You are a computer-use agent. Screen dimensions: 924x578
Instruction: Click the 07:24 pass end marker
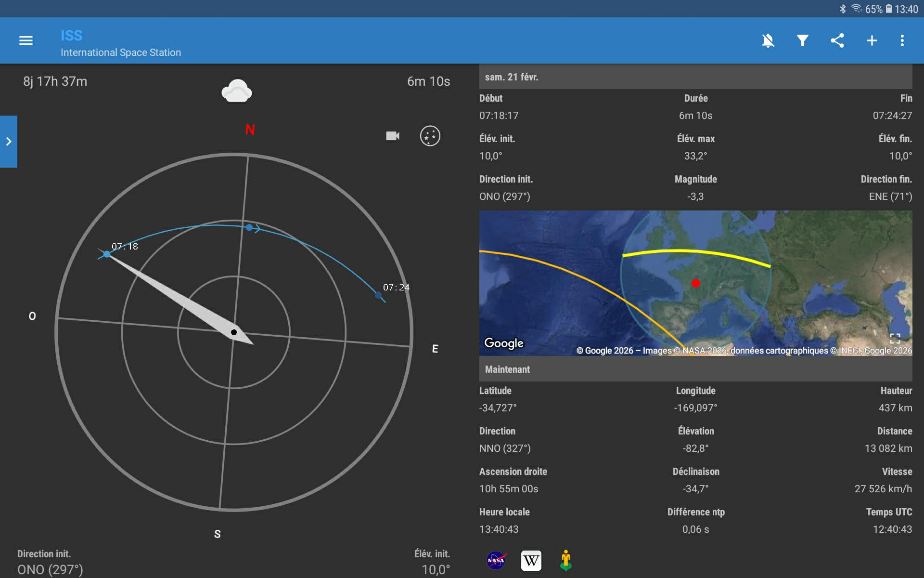378,295
